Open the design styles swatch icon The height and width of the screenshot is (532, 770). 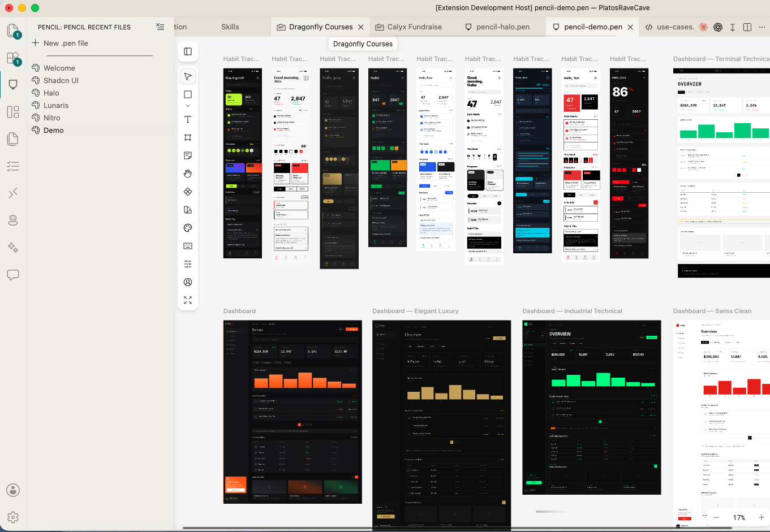pyautogui.click(x=188, y=210)
